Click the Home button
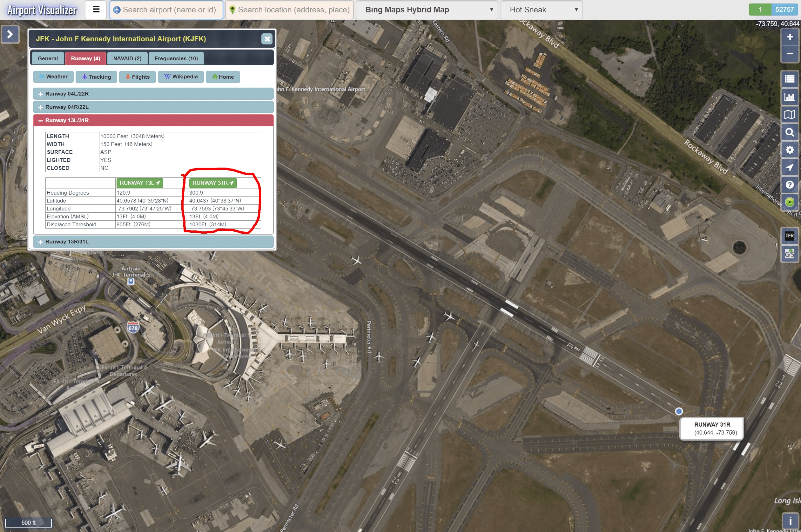Image resolution: width=801 pixels, height=532 pixels. pyautogui.click(x=223, y=77)
